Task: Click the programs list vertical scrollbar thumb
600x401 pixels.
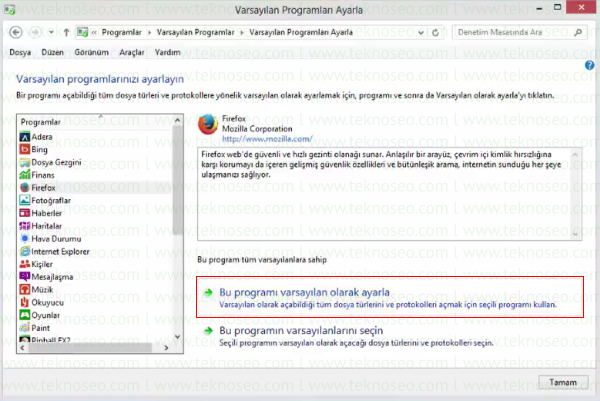Action: pos(177,180)
